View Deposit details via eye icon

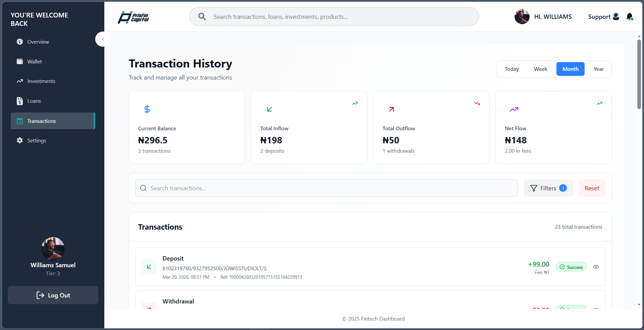(596, 267)
